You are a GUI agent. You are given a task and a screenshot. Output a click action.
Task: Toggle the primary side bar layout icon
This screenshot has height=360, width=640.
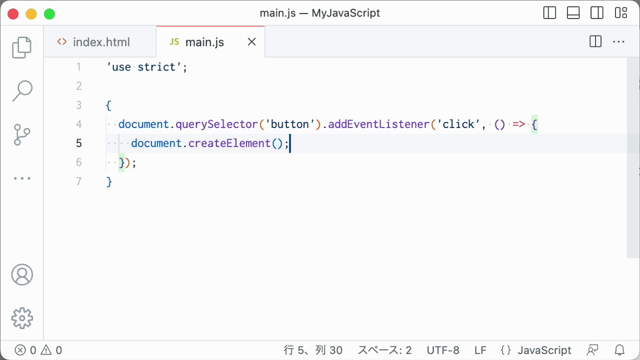(549, 13)
